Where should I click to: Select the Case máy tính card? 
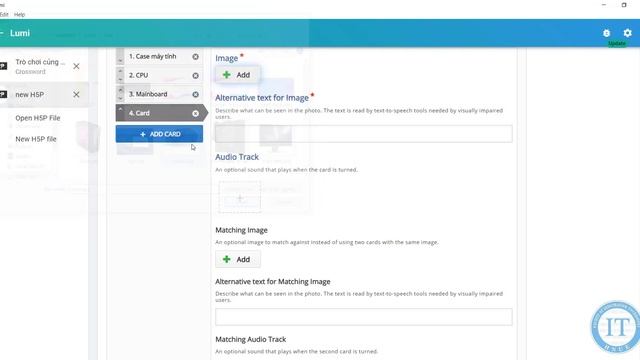153,56
